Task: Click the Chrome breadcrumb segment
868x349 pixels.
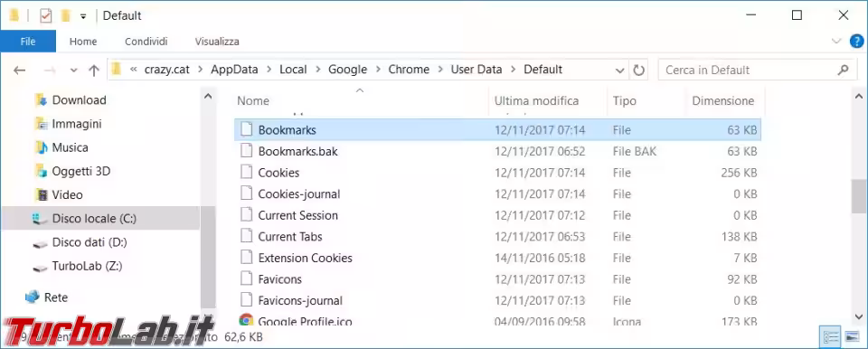Action: pyautogui.click(x=409, y=70)
